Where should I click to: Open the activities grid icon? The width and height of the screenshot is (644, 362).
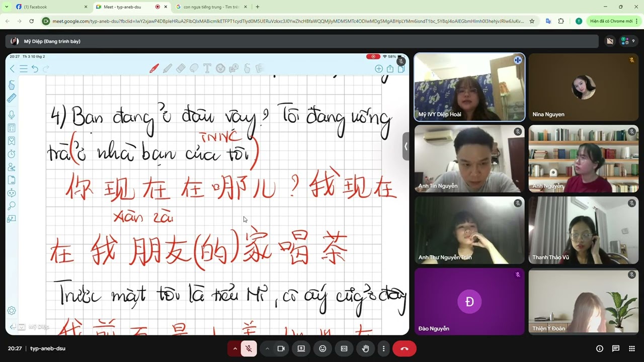632,348
